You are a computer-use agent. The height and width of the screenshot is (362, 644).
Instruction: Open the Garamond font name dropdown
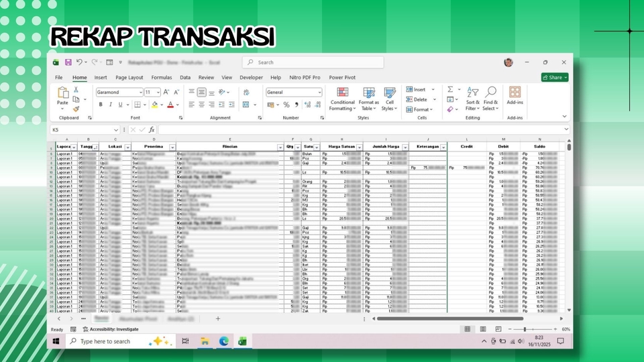(140, 92)
